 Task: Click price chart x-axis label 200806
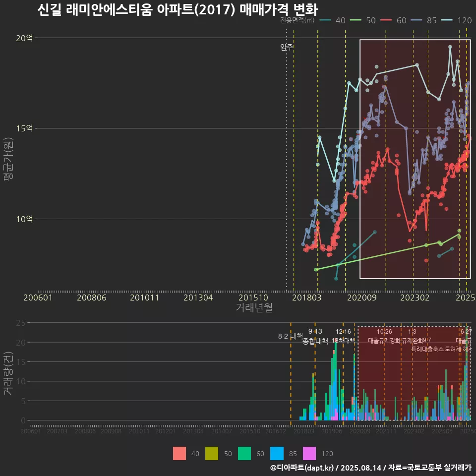tap(92, 297)
